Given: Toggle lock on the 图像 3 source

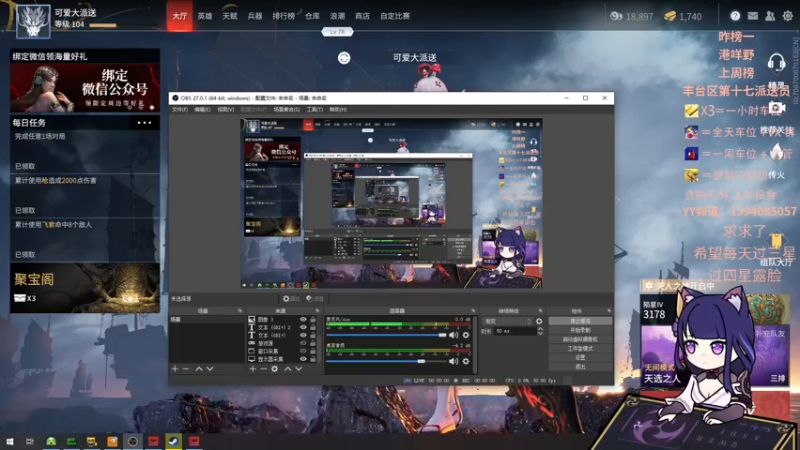Looking at the screenshot, I should (x=313, y=319).
